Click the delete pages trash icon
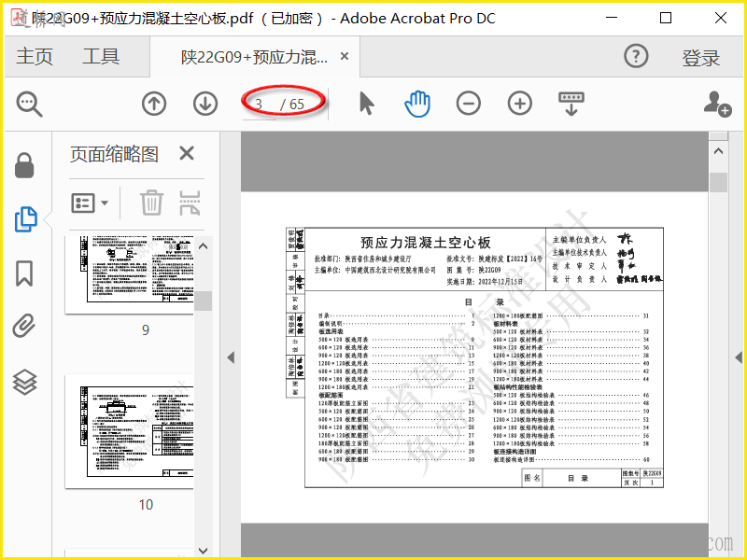Image resolution: width=747 pixels, height=560 pixels. coord(151,203)
